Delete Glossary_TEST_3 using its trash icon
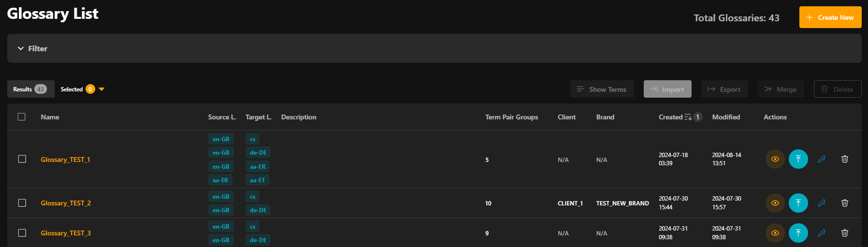Screen dimensions: 868x247 coord(844,233)
